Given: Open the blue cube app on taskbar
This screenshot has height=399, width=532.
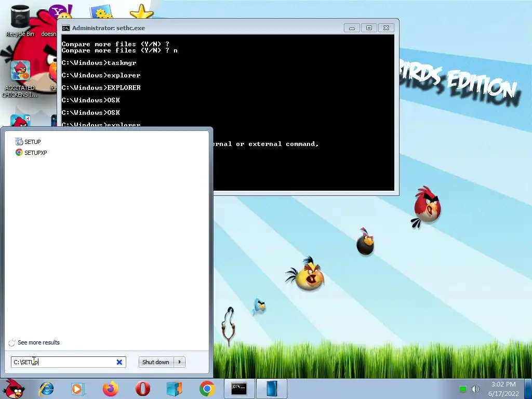Looking at the screenshot, I should pyautogui.click(x=175, y=389).
